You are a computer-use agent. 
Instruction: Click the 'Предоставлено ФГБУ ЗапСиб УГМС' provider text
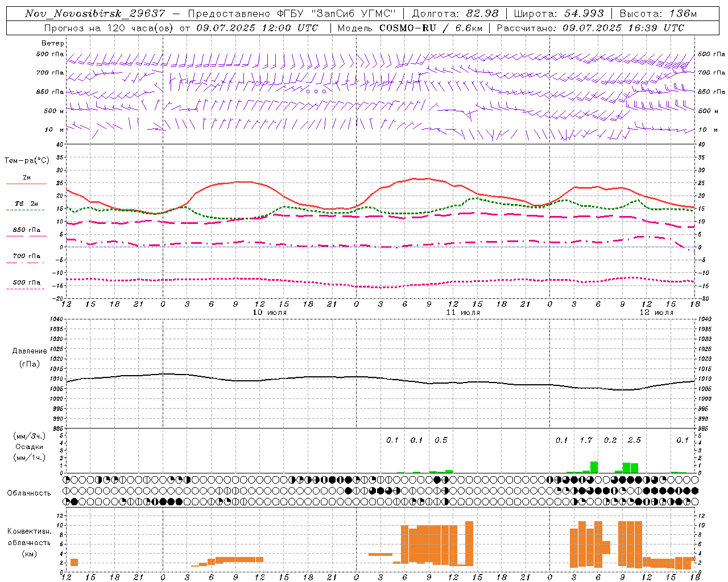pyautogui.click(x=291, y=14)
